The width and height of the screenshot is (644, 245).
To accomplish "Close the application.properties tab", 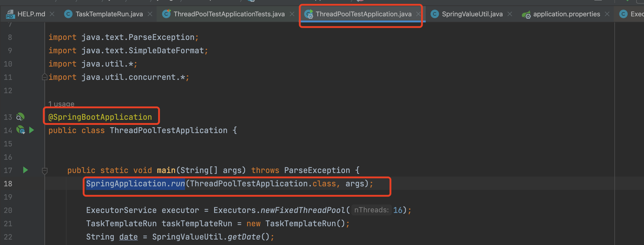I will [x=607, y=14].
